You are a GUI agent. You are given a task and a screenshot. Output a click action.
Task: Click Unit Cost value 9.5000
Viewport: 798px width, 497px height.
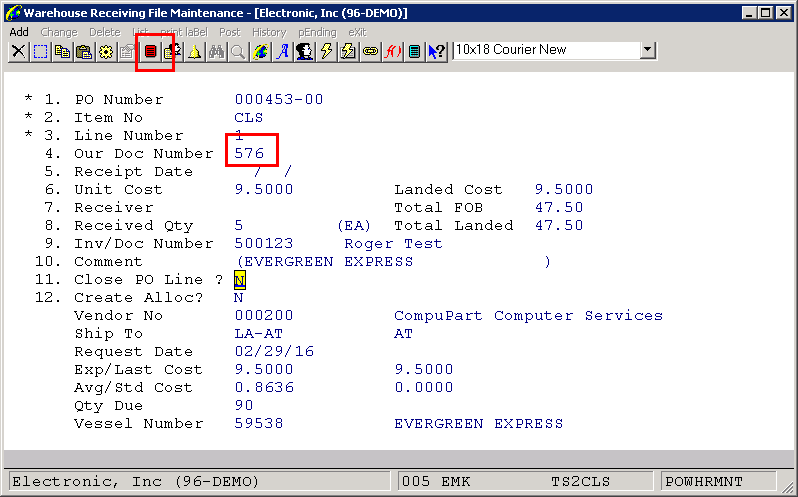264,189
